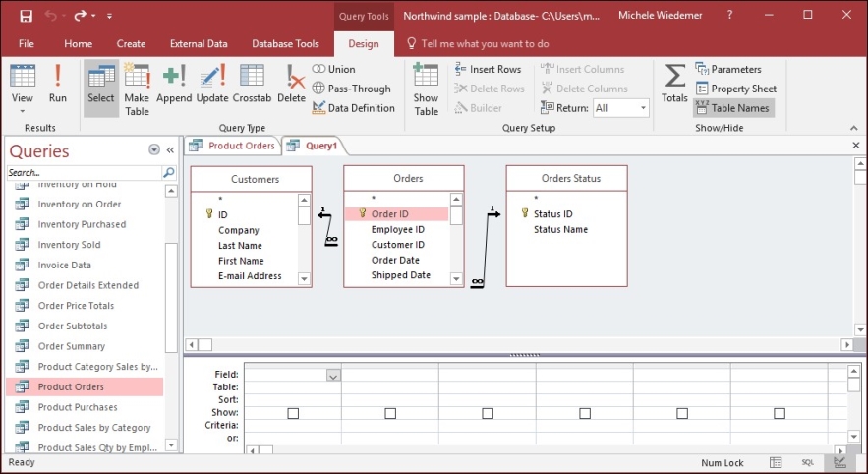
Task: Open the Parameters dialog
Action: click(728, 69)
